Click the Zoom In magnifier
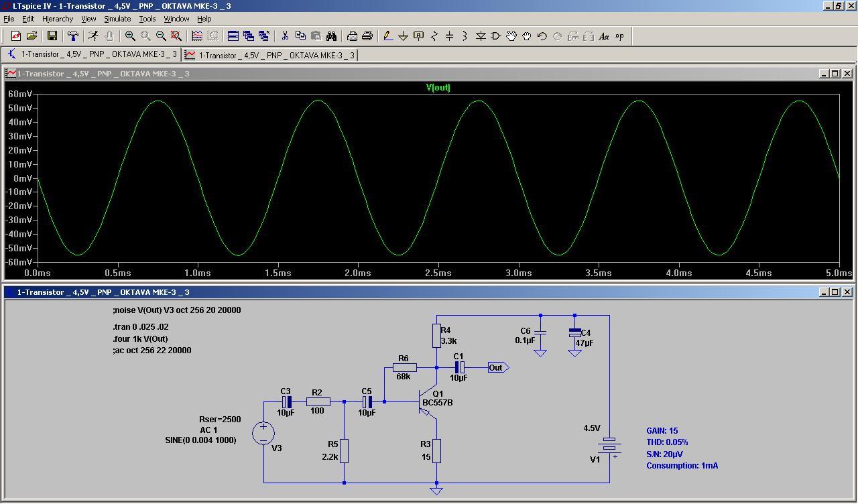The height and width of the screenshot is (504, 858). [x=130, y=36]
